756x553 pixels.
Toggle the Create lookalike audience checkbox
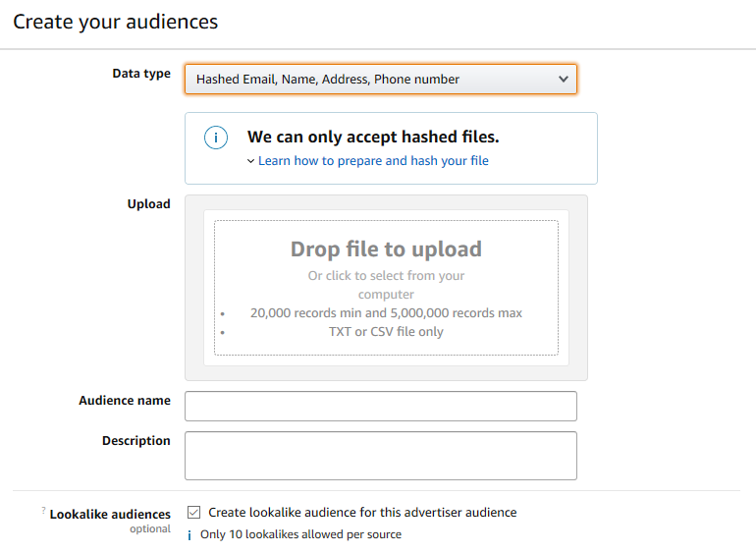[194, 513]
